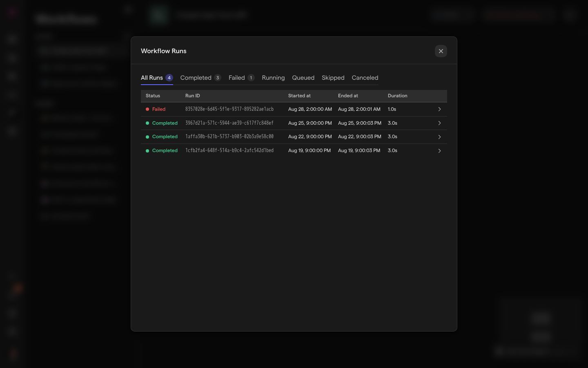
Task: Open details chevron for Aug 25 run
Action: (x=439, y=123)
